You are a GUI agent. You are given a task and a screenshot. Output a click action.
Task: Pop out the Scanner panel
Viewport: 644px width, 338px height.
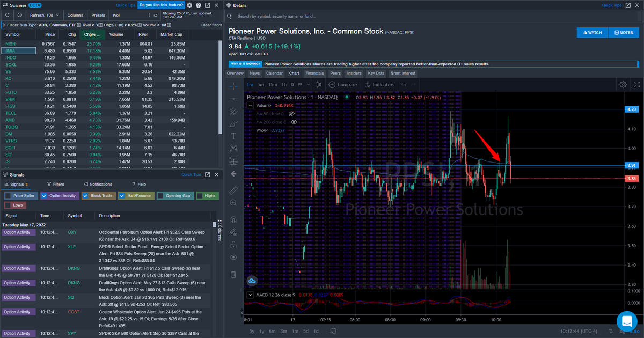(207, 5)
